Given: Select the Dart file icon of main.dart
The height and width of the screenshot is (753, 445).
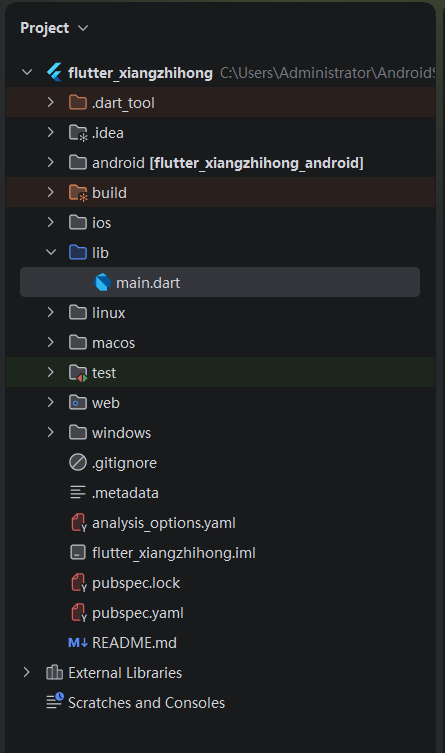Looking at the screenshot, I should click(x=102, y=283).
